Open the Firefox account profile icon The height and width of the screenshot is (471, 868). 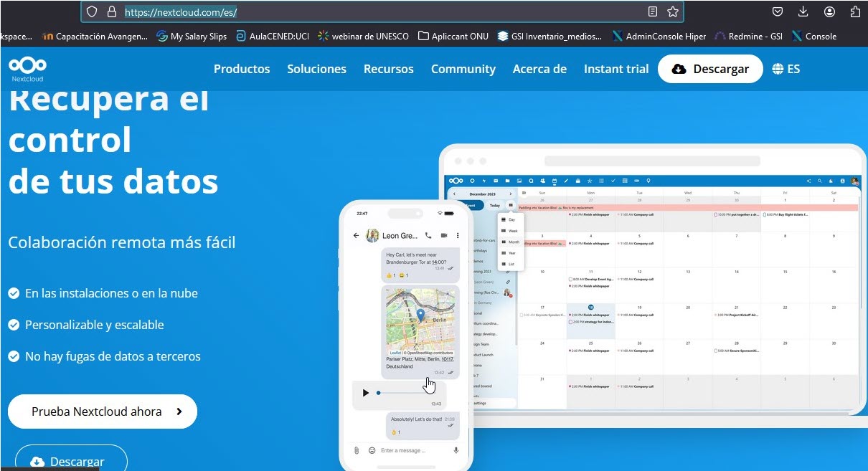829,11
